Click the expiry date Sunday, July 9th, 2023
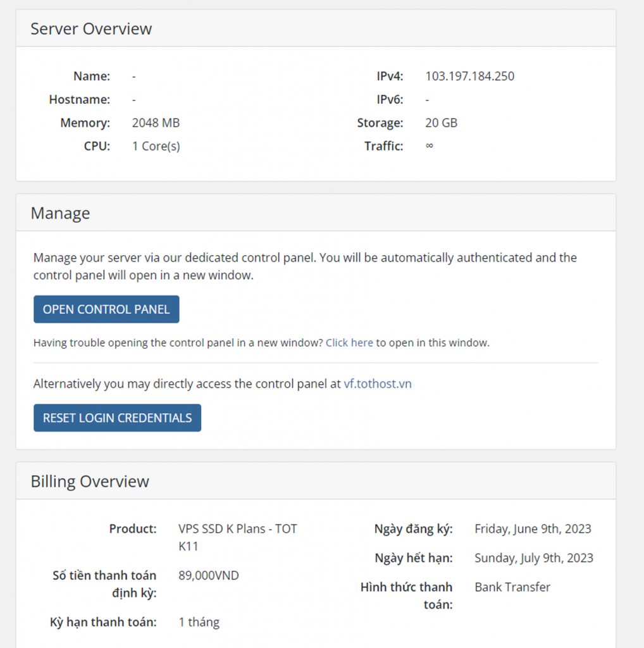This screenshot has width=644, height=648. click(x=534, y=558)
